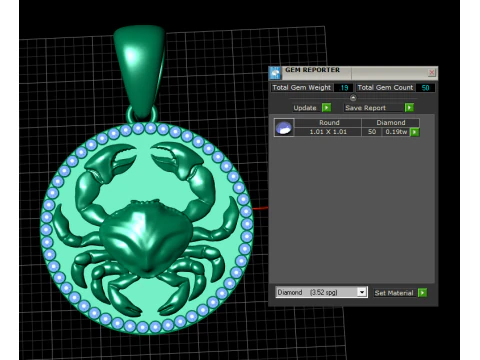Viewport: 480px width, 360px height.
Task: Select the 0.19tw weight cell
Action: click(396, 132)
